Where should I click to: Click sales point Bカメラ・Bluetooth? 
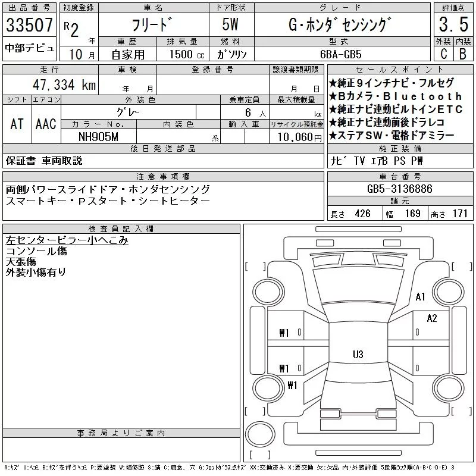(396, 96)
